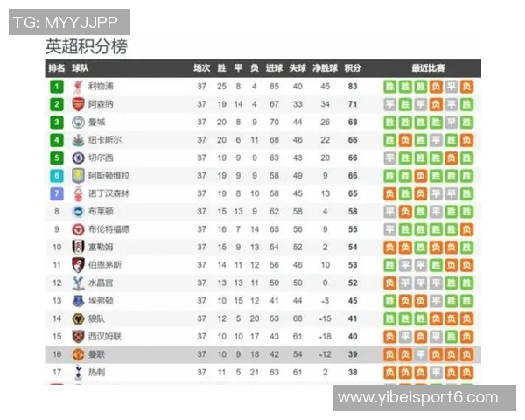
Task: Click the Everton crest beside 埃弗顿
Action: pos(79,300)
